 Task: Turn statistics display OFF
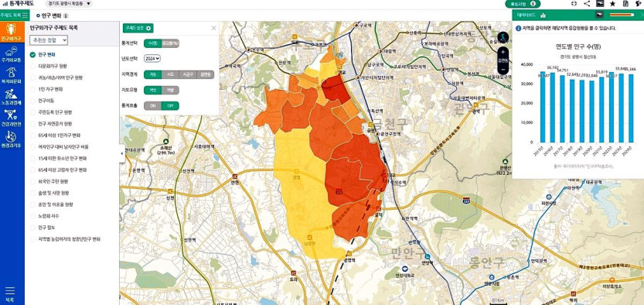pyautogui.click(x=170, y=105)
